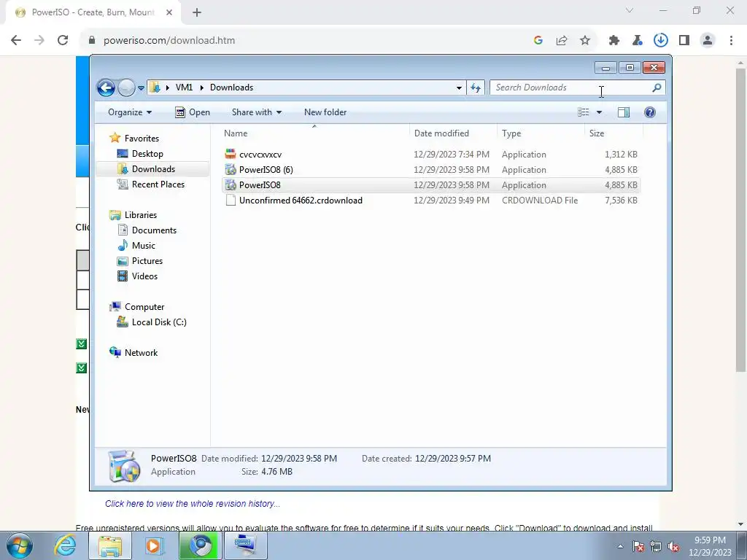Viewport: 747px width, 560px height.
Task: Reload the poweriso.com page
Action: (63, 40)
